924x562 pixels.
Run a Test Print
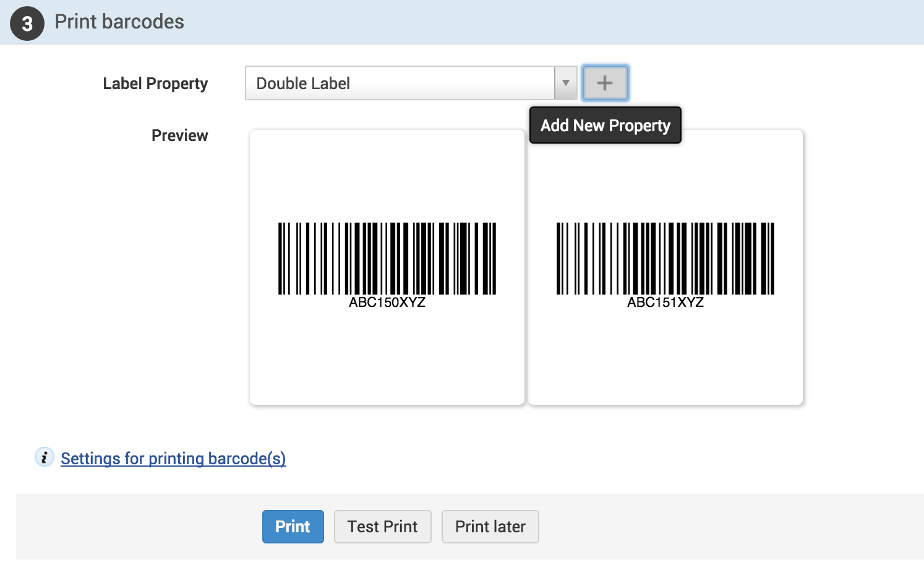pyautogui.click(x=382, y=527)
